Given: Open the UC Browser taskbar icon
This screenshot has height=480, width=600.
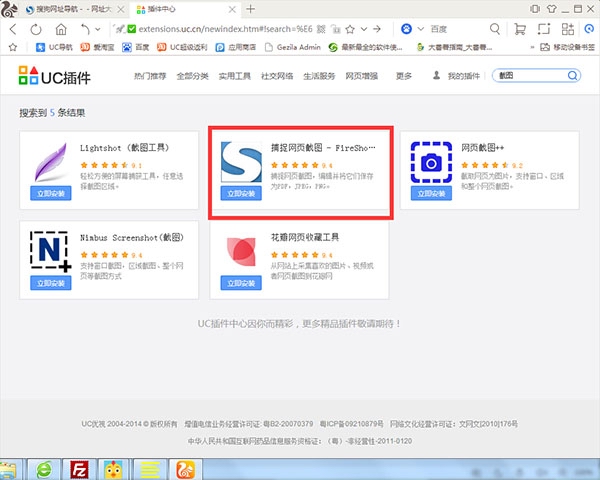Looking at the screenshot, I should [185, 469].
